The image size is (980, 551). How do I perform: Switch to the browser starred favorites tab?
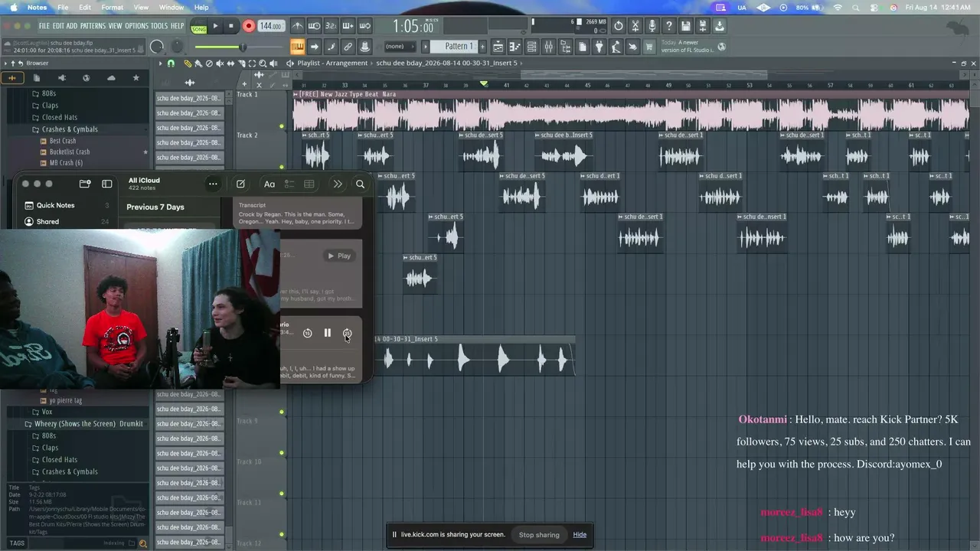pos(136,78)
